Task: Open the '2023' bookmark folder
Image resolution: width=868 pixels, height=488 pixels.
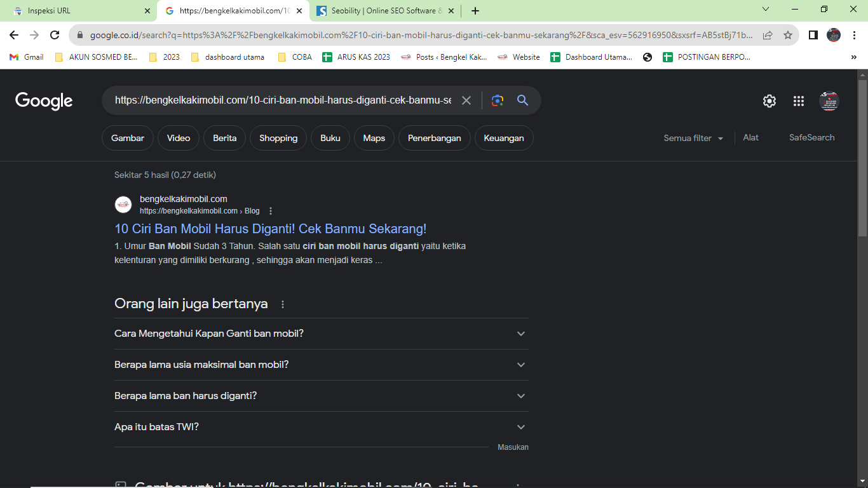Action: pos(164,57)
